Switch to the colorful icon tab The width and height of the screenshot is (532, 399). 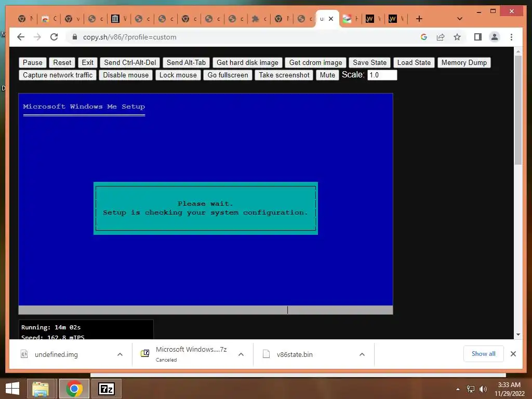pos(351,19)
